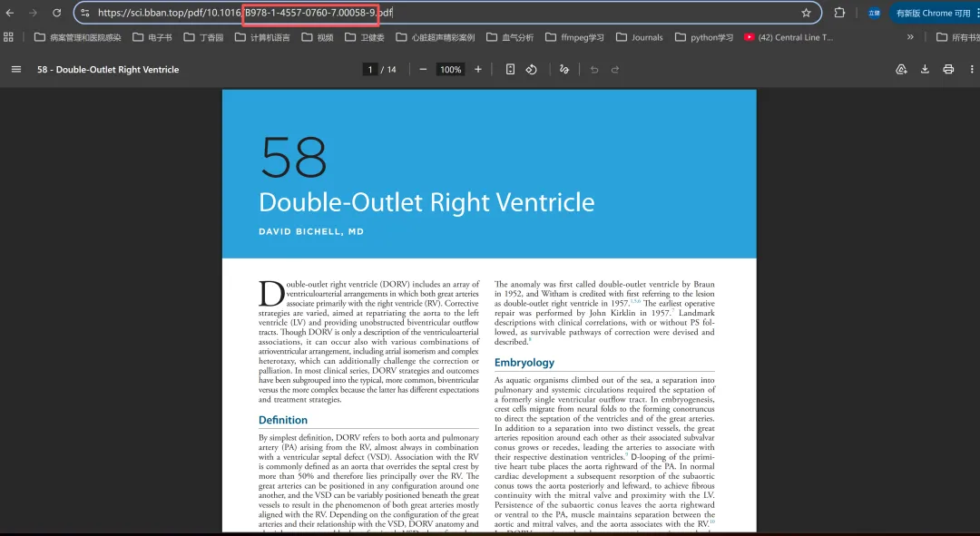Zoom in the PDF with plus
The height and width of the screenshot is (536, 980).
point(478,69)
